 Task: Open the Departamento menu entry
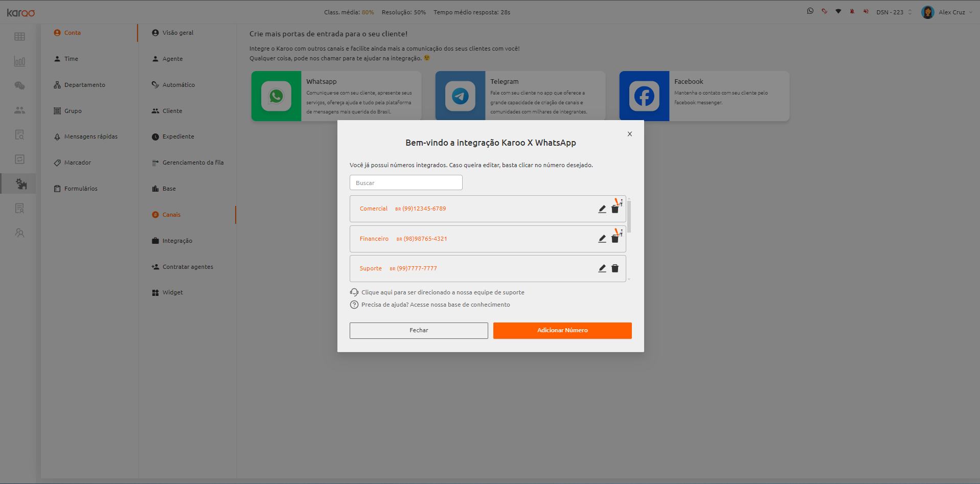[84, 85]
